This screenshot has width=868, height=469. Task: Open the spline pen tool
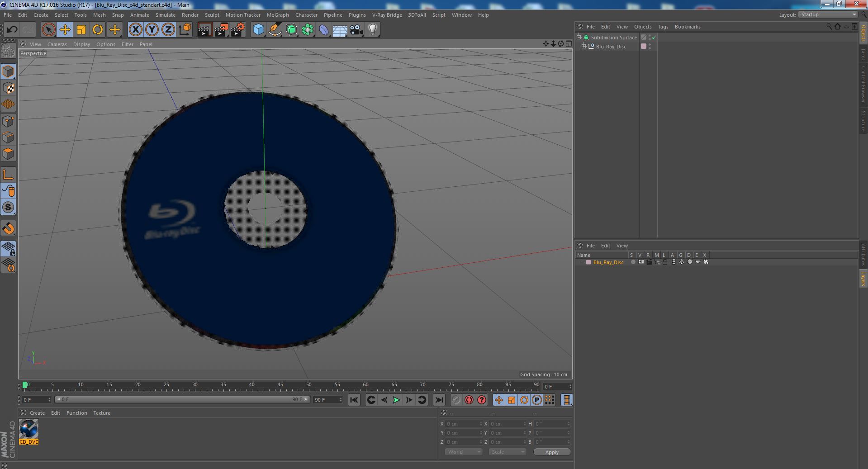pyautogui.click(x=275, y=30)
